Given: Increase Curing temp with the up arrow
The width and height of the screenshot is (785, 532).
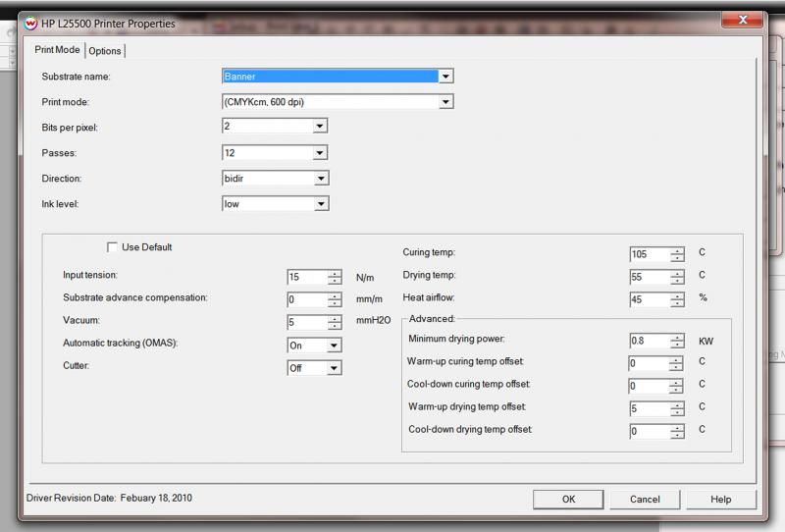Looking at the screenshot, I should [677, 250].
